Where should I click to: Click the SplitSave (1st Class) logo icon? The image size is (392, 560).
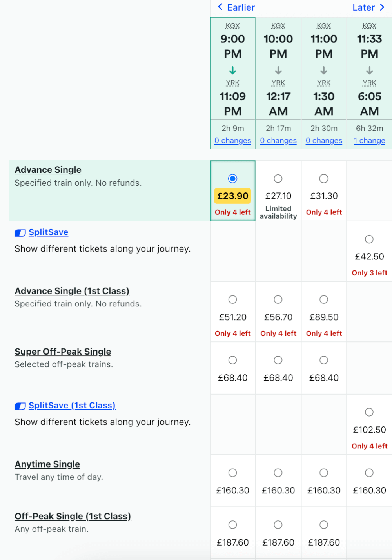pos(20,406)
